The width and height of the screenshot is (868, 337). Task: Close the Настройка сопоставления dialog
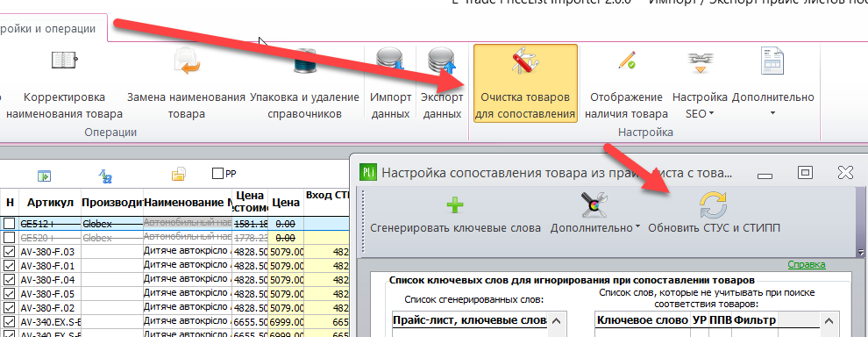[x=845, y=172]
